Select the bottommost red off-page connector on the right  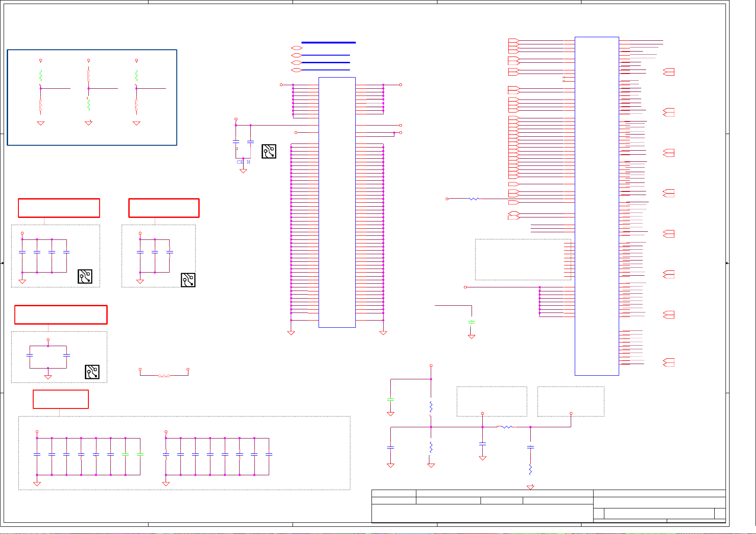tap(669, 362)
